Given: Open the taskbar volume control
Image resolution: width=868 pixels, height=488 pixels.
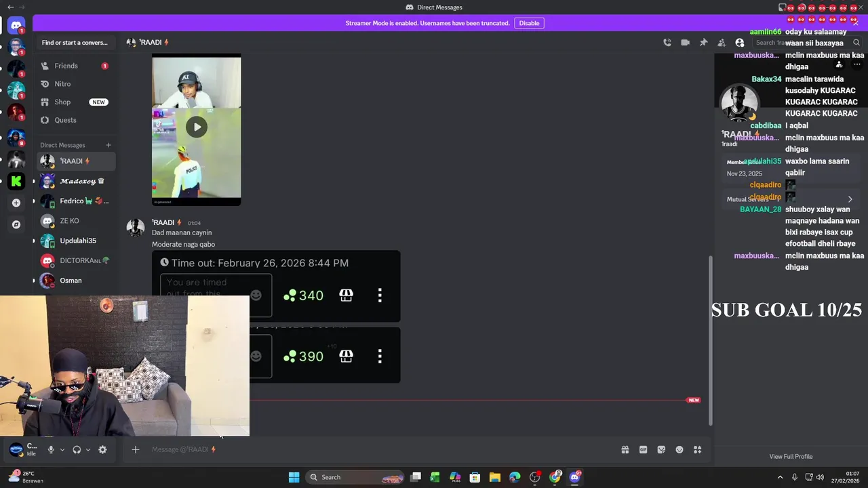Looking at the screenshot, I should pyautogui.click(x=820, y=477).
